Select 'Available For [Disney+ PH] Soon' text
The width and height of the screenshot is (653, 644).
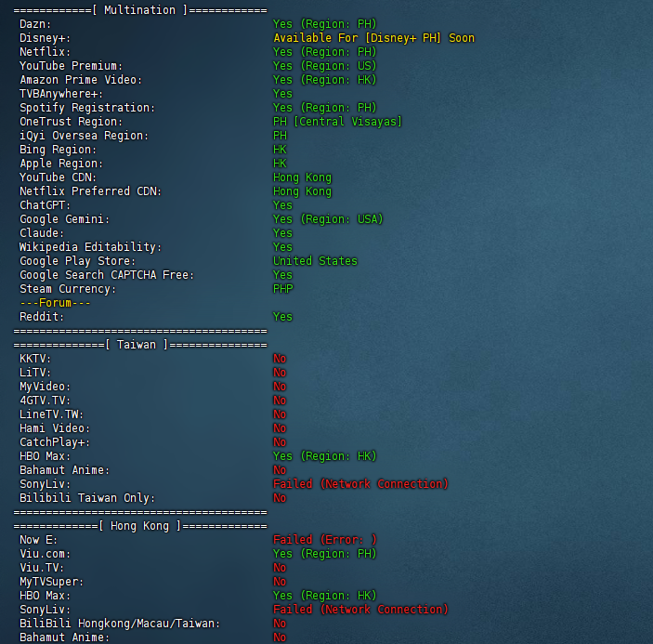373,38
